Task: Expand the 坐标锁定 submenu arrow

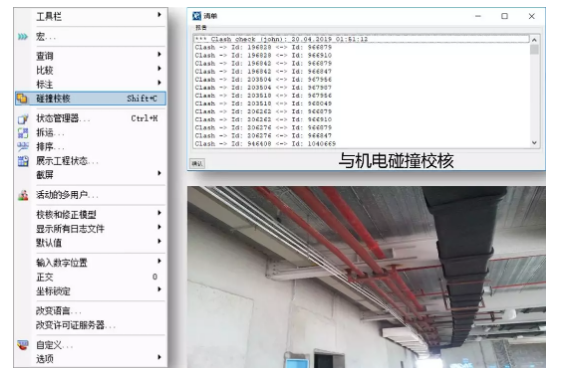Action: click(x=159, y=289)
